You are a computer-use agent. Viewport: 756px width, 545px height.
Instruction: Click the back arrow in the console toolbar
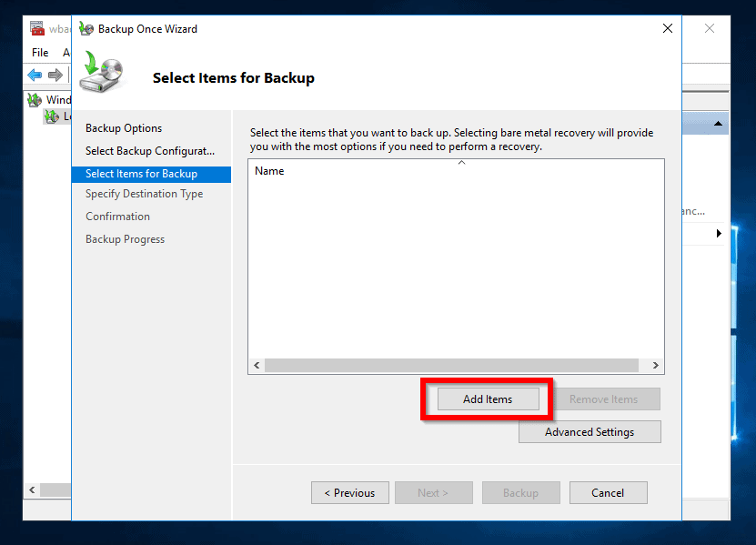[x=35, y=76]
